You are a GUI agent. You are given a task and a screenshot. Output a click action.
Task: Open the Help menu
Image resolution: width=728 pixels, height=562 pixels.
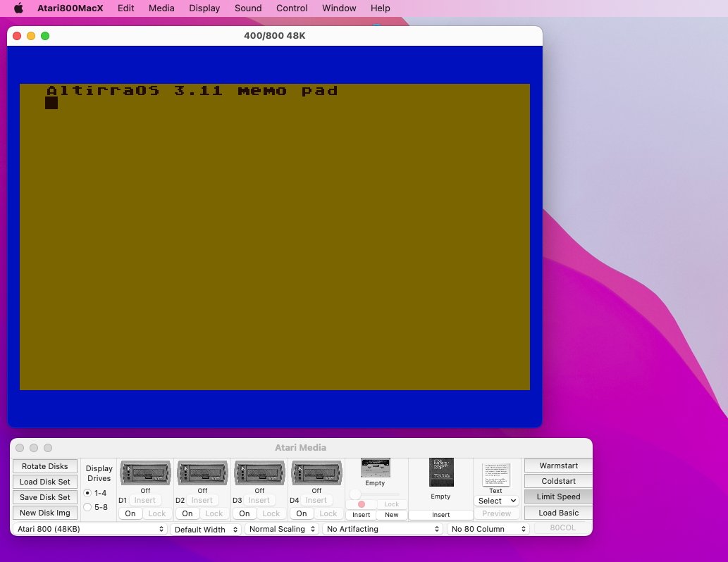pyautogui.click(x=381, y=8)
